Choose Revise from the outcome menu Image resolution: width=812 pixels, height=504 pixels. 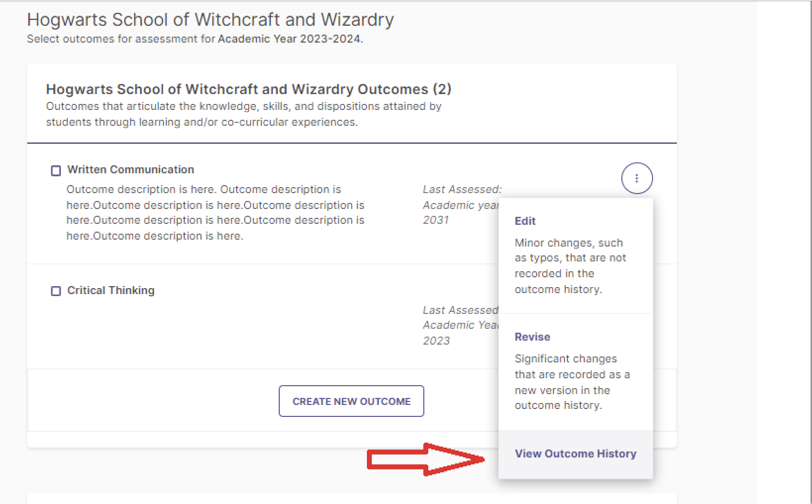532,337
